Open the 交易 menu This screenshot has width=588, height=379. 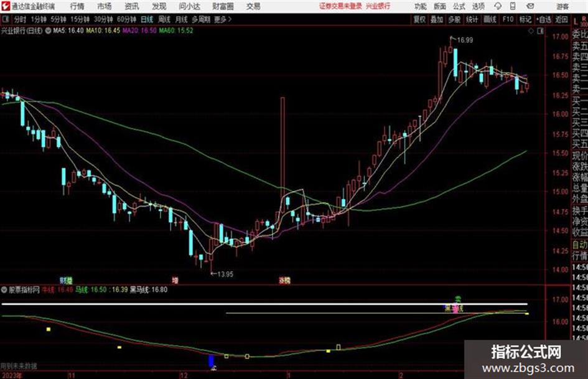click(x=253, y=6)
